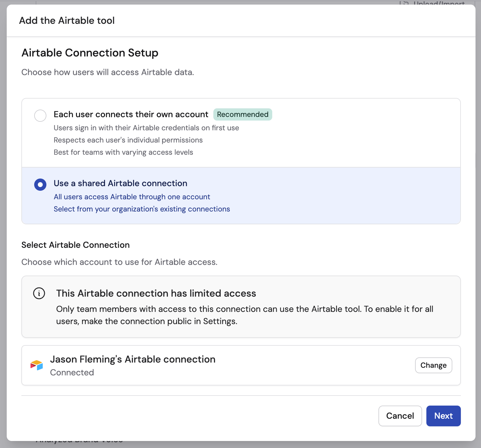Click the info icon in limited access notice
Image resolution: width=481 pixels, height=448 pixels.
39,293
